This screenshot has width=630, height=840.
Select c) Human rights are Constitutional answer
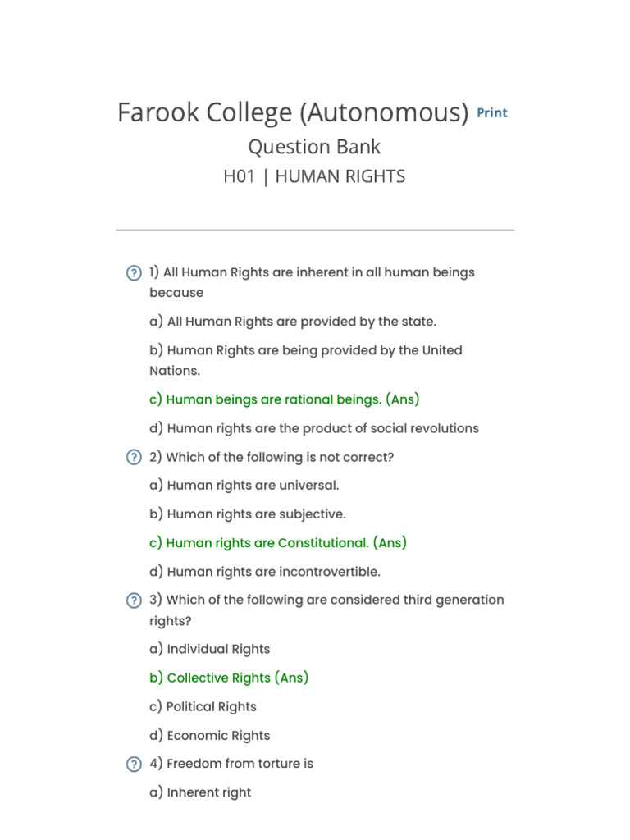pyautogui.click(x=278, y=543)
